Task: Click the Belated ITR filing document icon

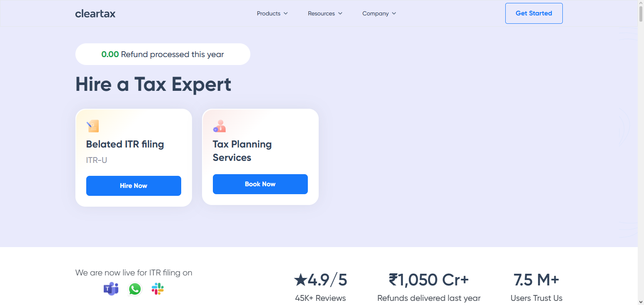Action: tap(92, 125)
